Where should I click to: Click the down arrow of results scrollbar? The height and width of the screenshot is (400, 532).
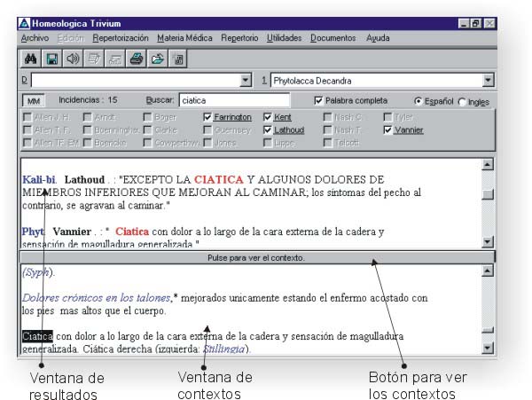488,241
